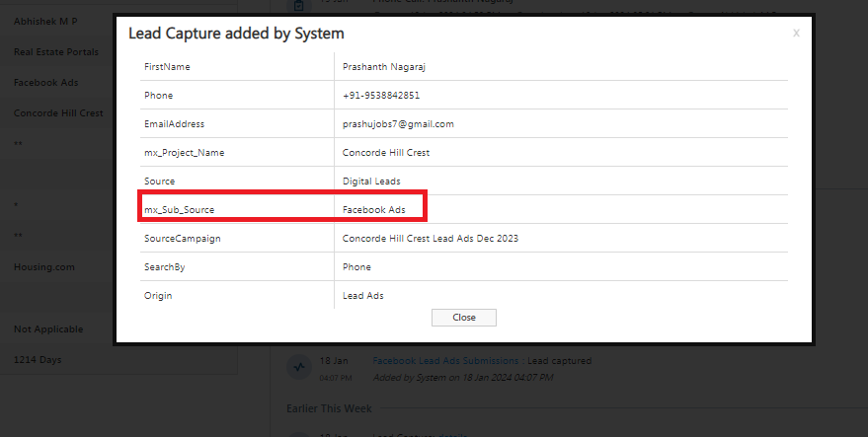Viewport: 868px width, 437px height.
Task: Click the 1214 Days value in sidebar
Action: point(38,359)
